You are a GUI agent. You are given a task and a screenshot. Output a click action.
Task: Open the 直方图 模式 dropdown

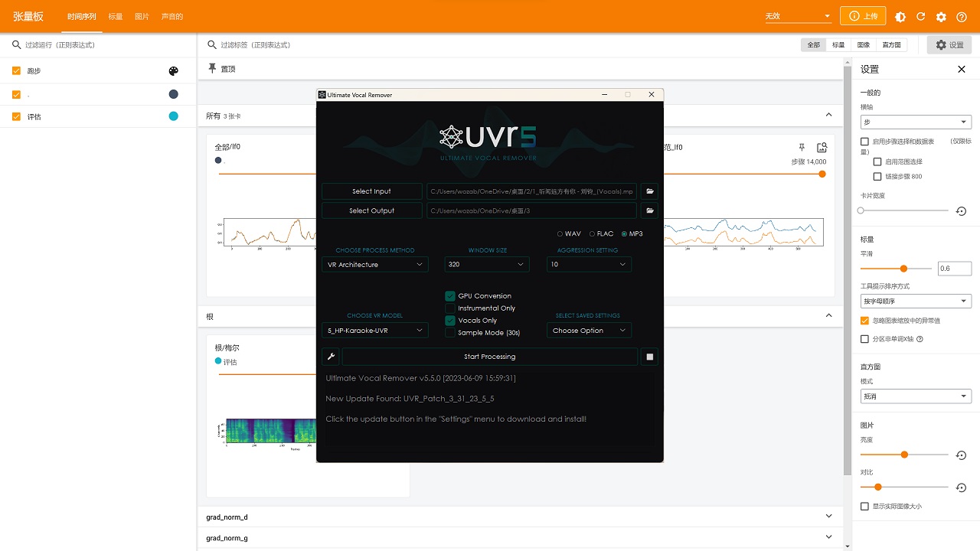[916, 396]
